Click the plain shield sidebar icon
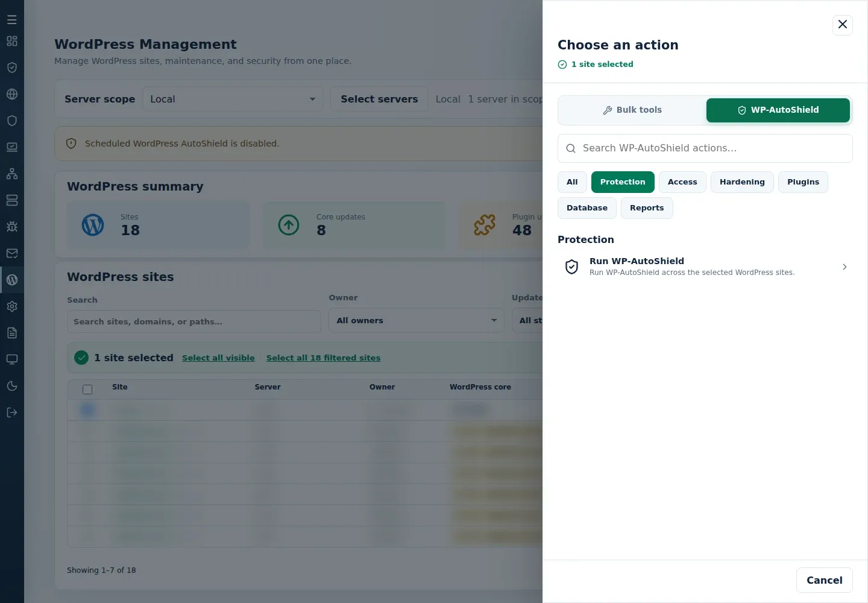 pyautogui.click(x=12, y=121)
